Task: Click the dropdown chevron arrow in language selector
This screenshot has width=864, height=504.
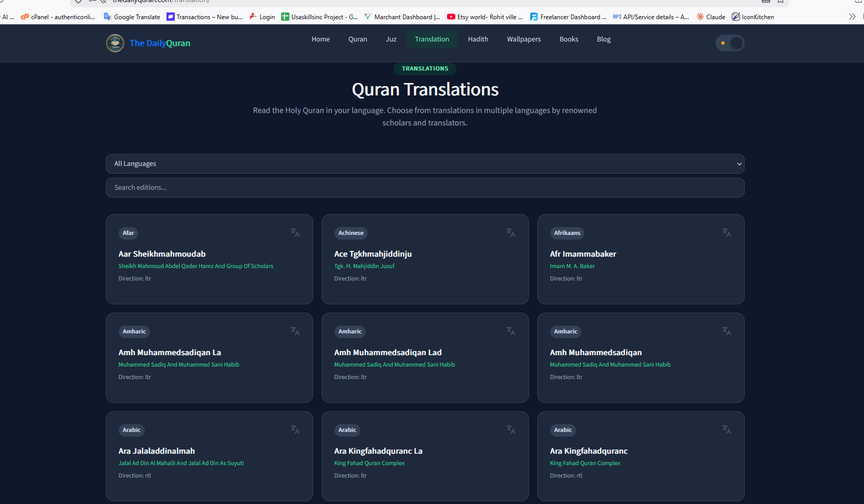Action: click(739, 164)
